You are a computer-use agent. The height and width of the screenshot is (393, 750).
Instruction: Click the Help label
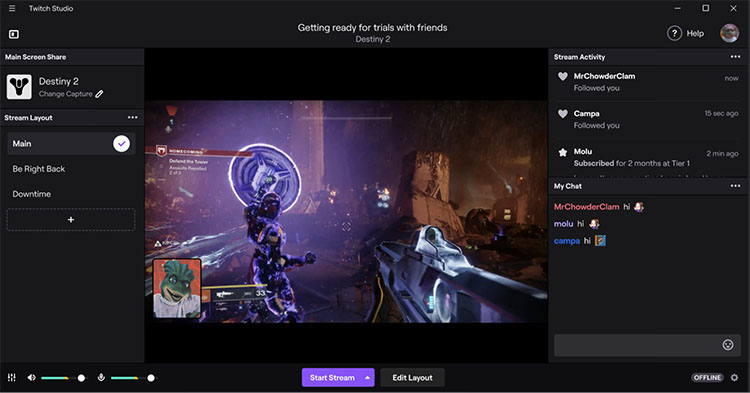pos(695,33)
